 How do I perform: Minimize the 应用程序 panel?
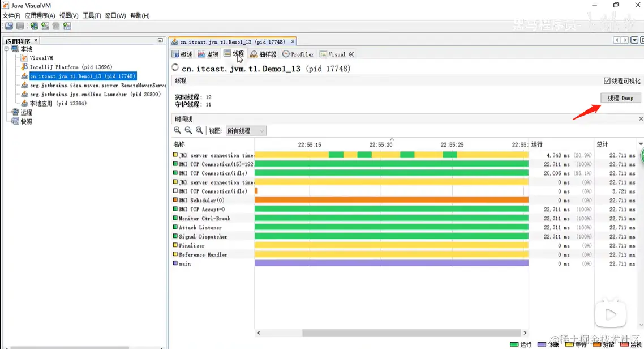pos(160,40)
